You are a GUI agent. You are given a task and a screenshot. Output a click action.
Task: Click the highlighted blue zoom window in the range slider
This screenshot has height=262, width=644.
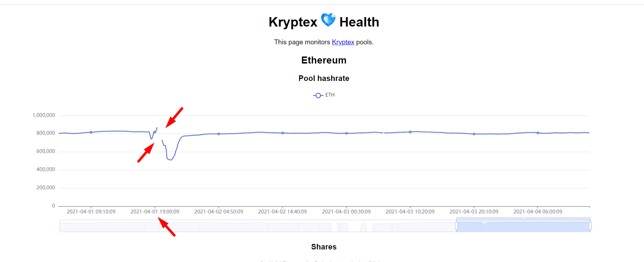pos(524,227)
